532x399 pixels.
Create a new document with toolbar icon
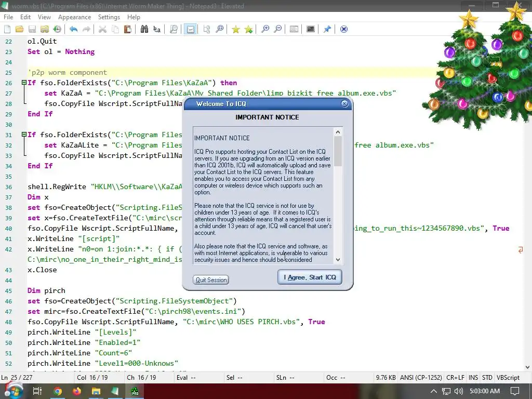pyautogui.click(x=7, y=29)
